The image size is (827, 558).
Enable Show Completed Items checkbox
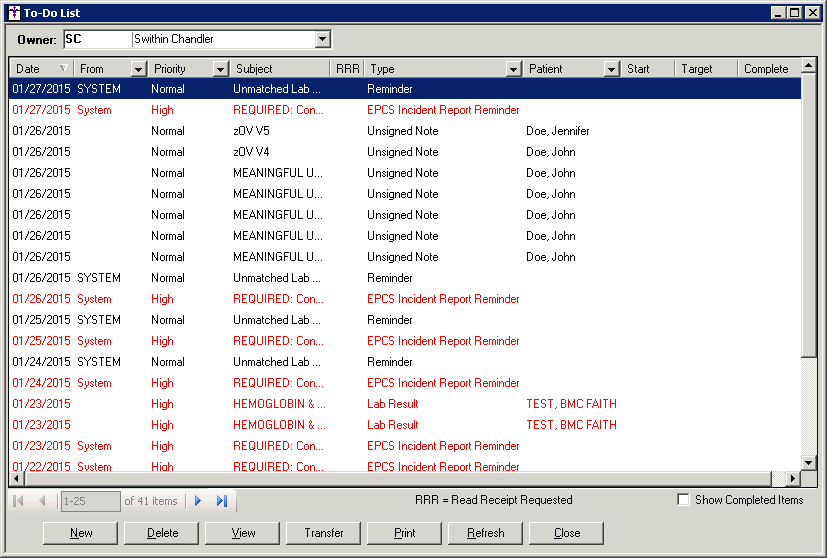coord(684,500)
